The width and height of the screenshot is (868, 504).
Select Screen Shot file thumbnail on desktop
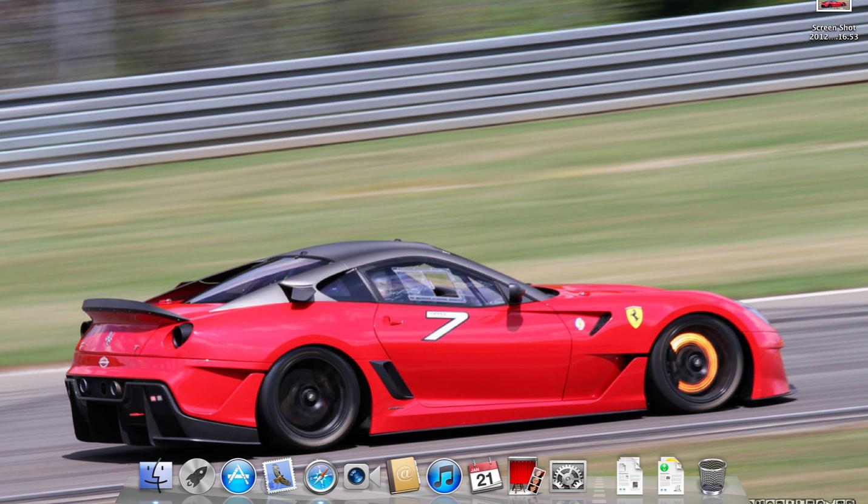834,5
